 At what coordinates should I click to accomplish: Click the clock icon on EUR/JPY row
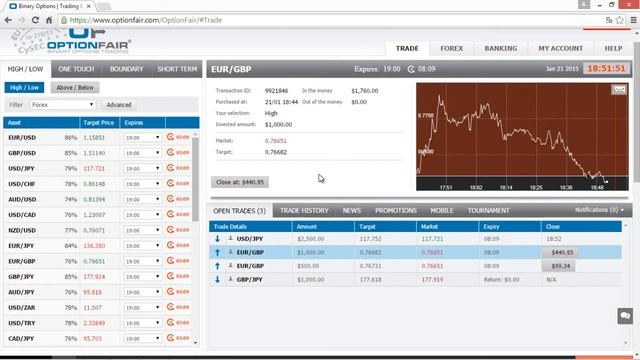click(x=171, y=245)
